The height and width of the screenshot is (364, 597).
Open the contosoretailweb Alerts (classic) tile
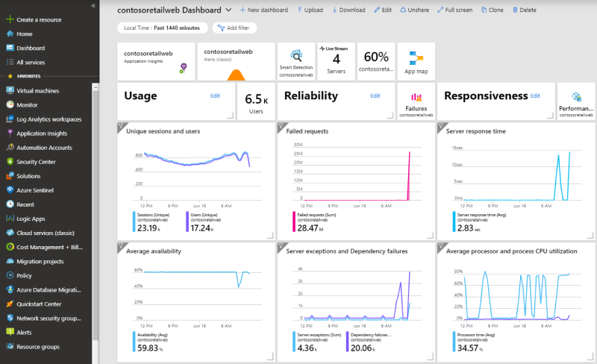click(236, 61)
